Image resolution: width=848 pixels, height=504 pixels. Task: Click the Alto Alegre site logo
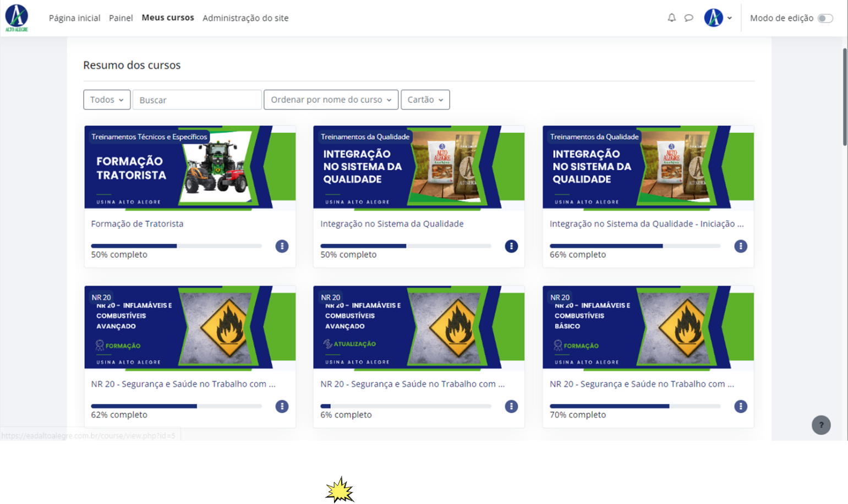[16, 17]
